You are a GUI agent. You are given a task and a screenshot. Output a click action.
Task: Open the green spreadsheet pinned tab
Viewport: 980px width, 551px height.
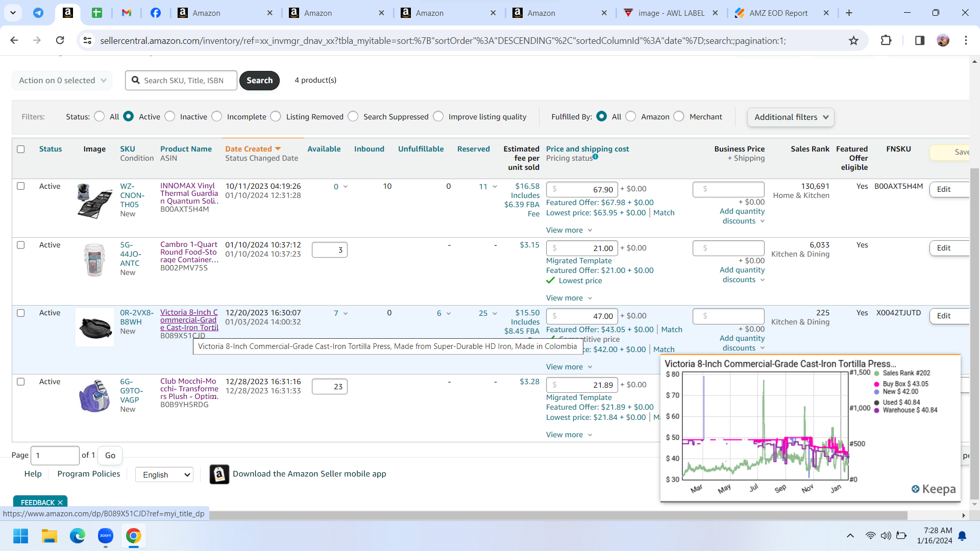click(97, 13)
